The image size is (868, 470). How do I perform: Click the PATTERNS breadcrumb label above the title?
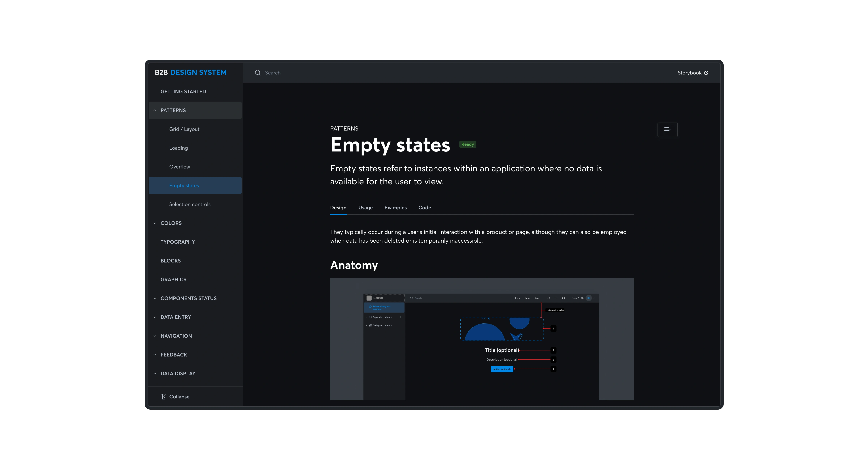point(344,128)
